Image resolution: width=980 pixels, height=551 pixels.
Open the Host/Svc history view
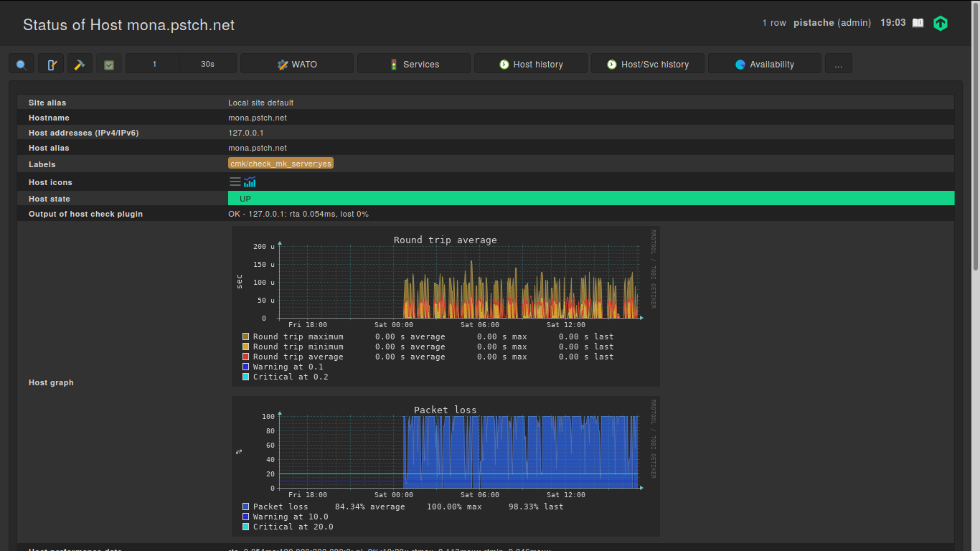click(648, 64)
